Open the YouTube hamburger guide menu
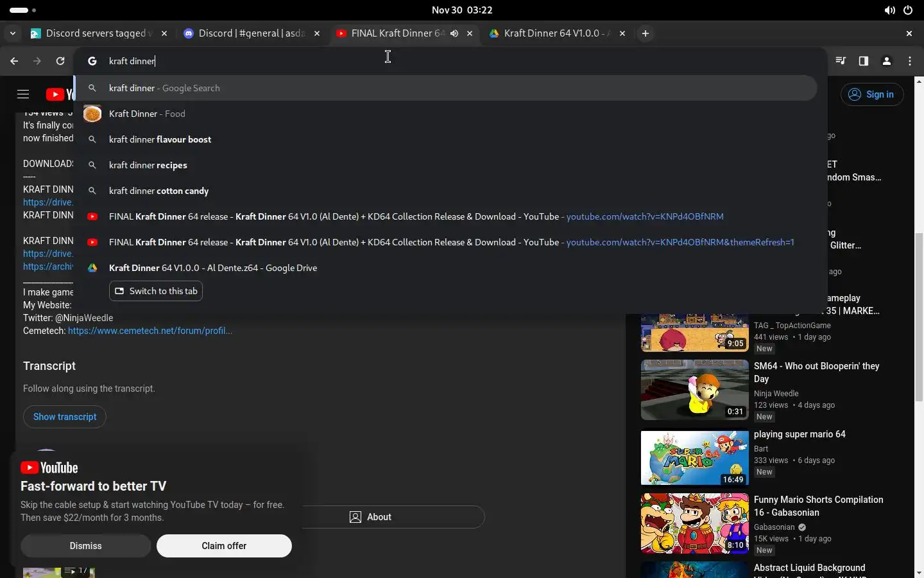 coord(23,94)
